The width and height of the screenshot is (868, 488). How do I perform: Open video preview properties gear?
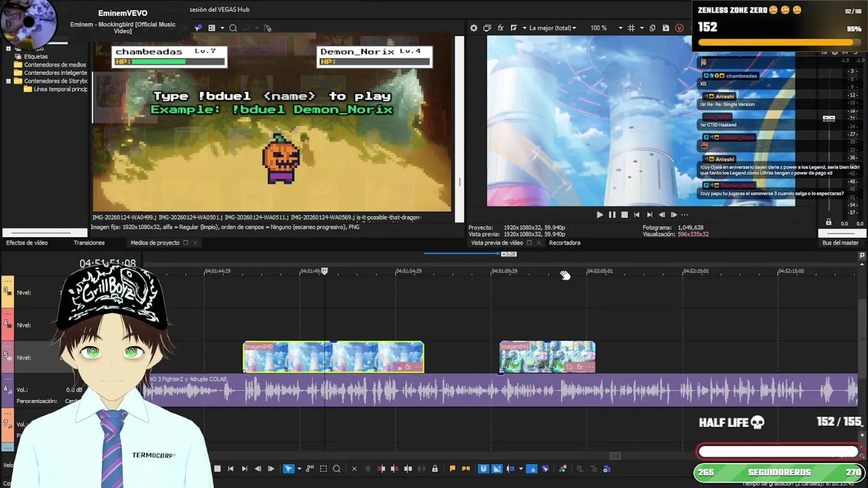point(473,28)
